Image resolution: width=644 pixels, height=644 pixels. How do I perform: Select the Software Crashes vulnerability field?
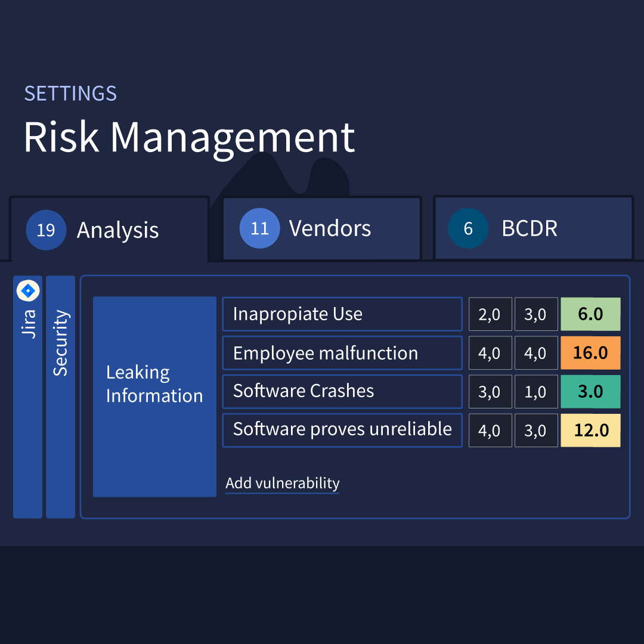342,391
